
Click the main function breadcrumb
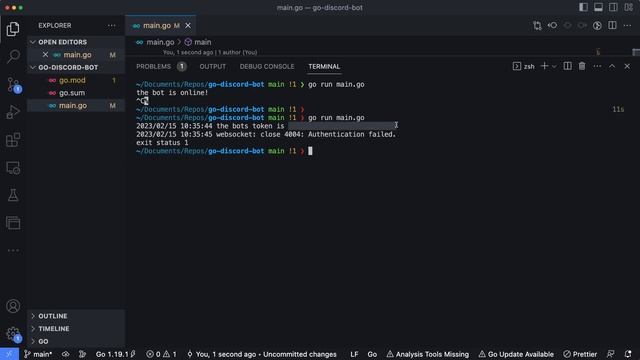(x=198, y=42)
